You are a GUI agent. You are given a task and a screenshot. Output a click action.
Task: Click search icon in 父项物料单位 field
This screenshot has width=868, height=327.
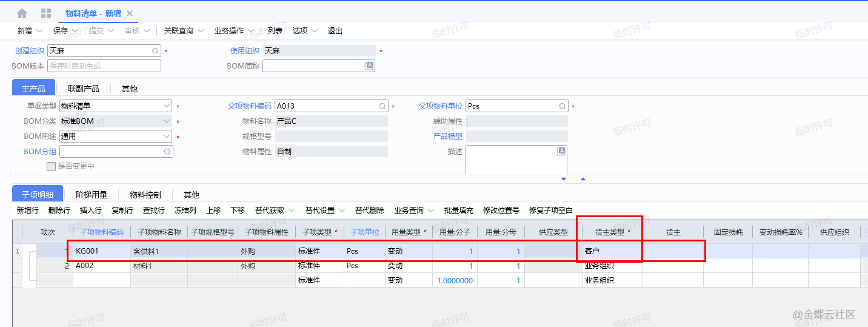tap(563, 106)
